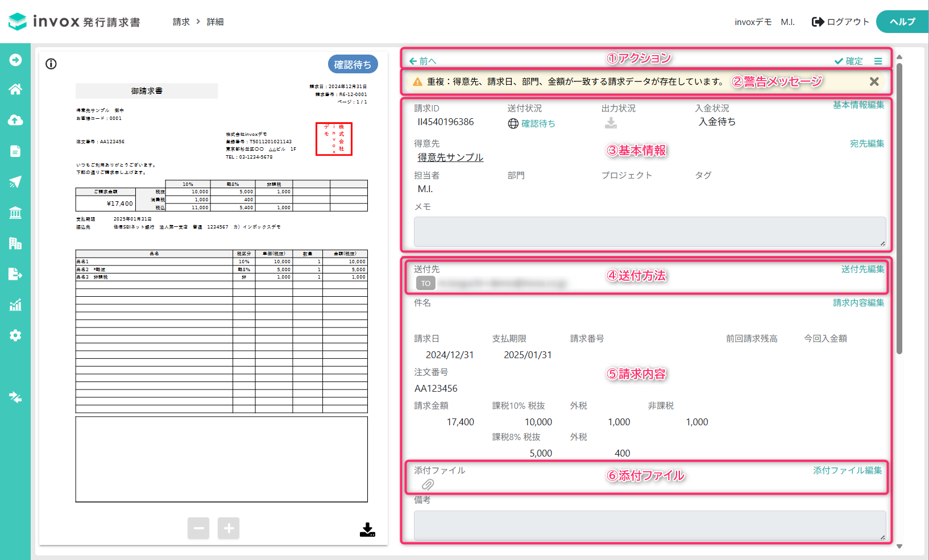Open the settings gear in sidebar
The height and width of the screenshot is (560, 929).
click(15, 335)
